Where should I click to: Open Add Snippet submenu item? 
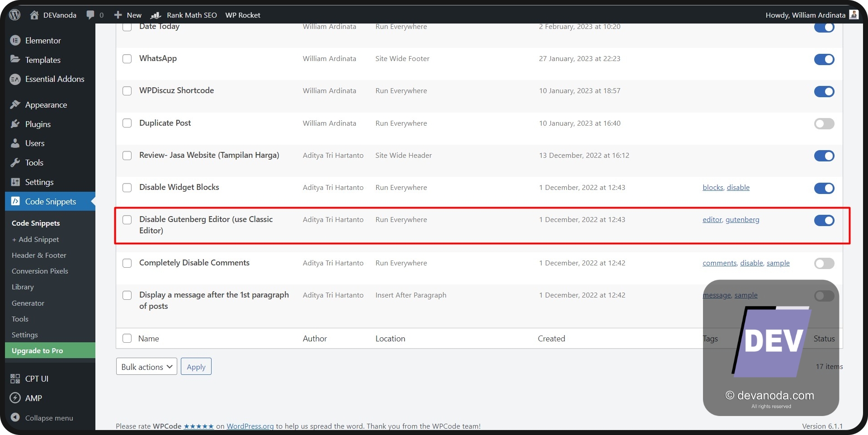point(35,239)
